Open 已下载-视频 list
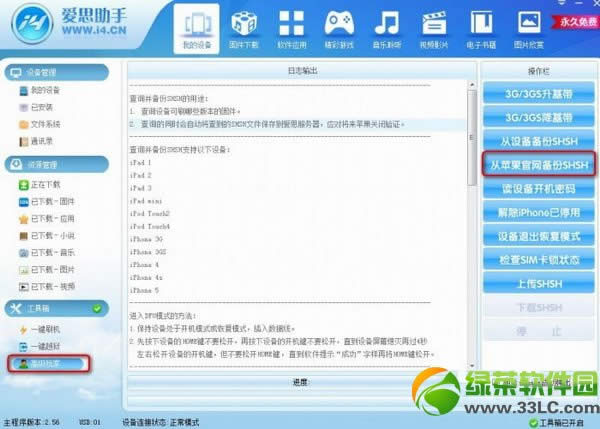The image size is (600, 429). [x=47, y=286]
